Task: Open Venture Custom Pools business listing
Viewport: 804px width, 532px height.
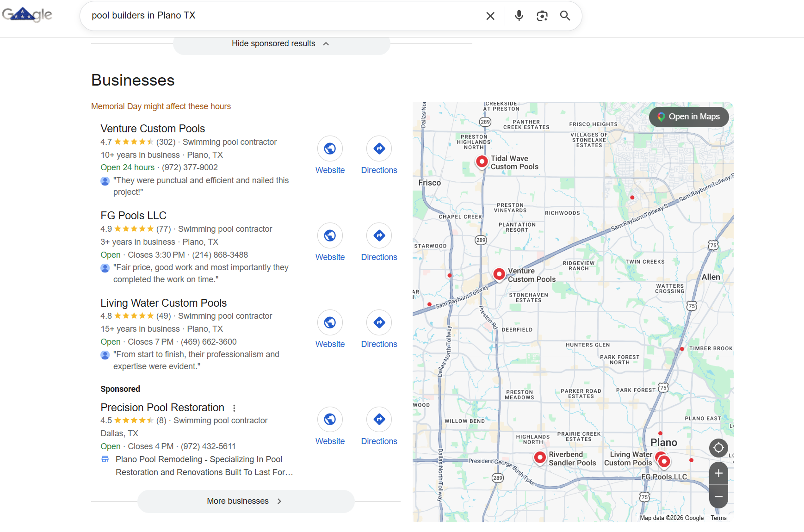Action: click(x=153, y=129)
